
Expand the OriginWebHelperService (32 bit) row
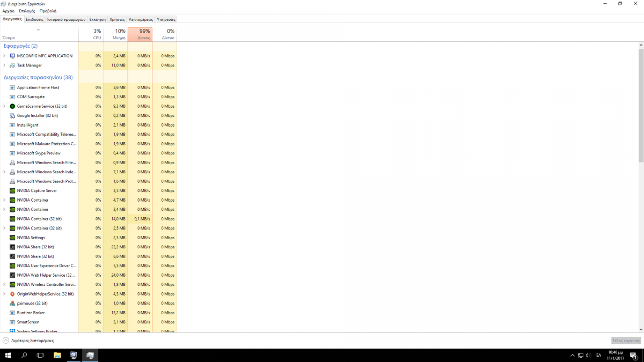coord(4,294)
